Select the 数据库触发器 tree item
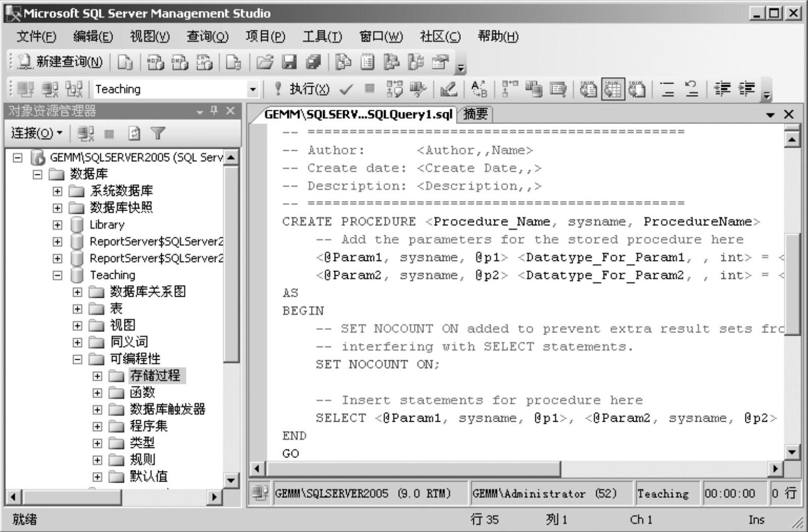The image size is (808, 532). coord(167,409)
